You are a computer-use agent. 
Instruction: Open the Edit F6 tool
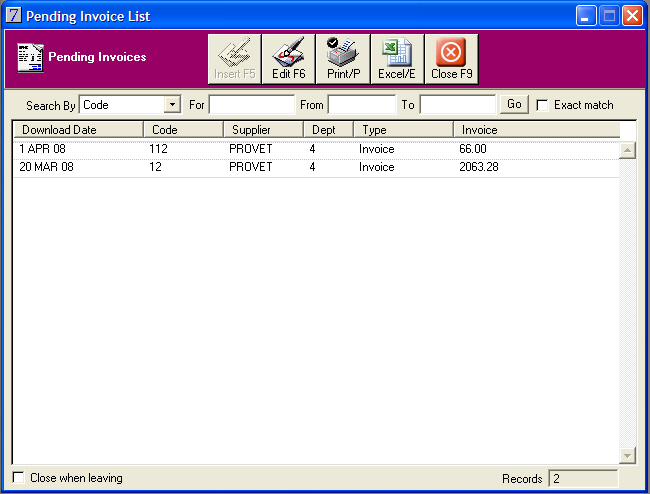289,59
